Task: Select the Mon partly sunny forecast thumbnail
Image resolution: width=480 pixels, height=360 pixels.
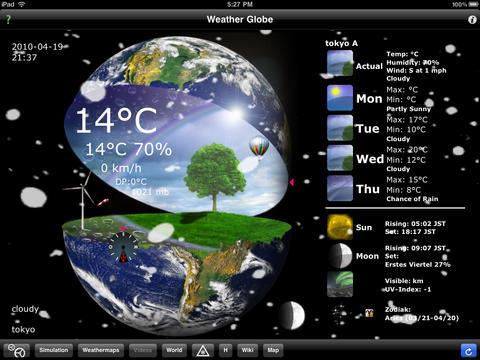Action: [340, 98]
